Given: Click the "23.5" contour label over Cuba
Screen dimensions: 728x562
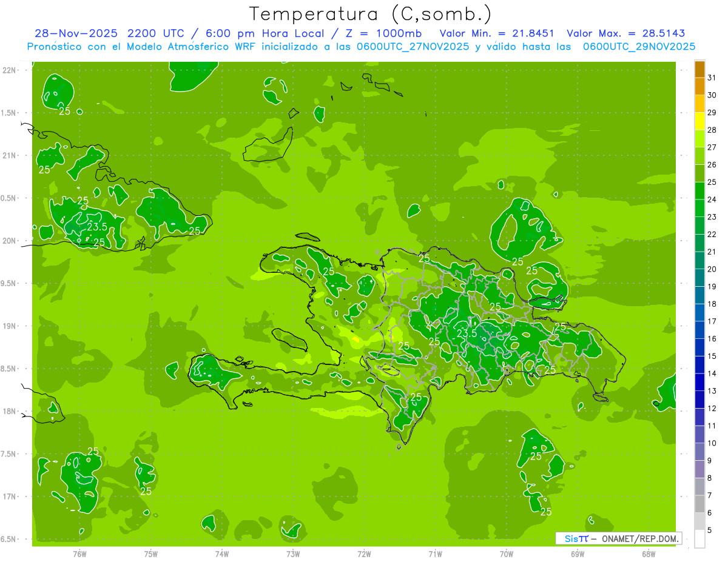Looking at the screenshot, I should pyautogui.click(x=97, y=227).
